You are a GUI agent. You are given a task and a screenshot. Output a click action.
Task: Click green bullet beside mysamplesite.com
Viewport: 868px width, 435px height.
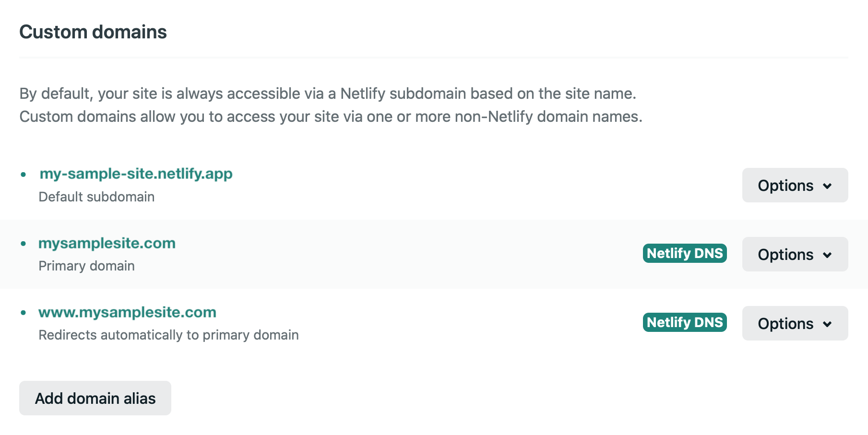tap(23, 244)
